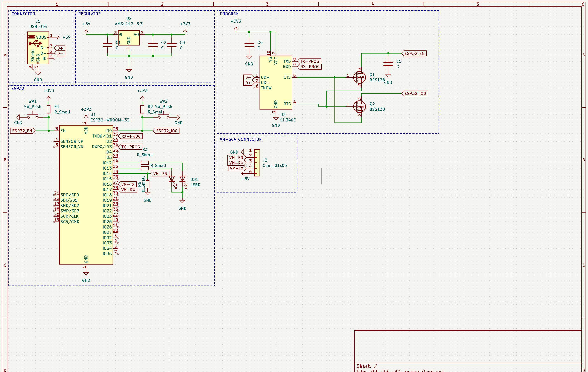Select the Q2 BSS138 MOSFET symbol
Viewport: 588px width, 372px height.
click(359, 107)
